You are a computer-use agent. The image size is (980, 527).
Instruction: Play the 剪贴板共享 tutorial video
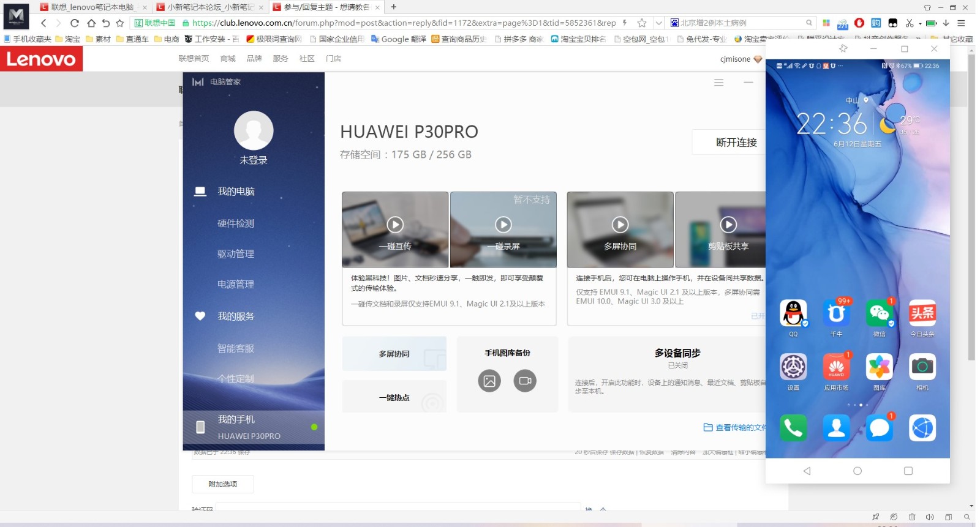tap(728, 225)
